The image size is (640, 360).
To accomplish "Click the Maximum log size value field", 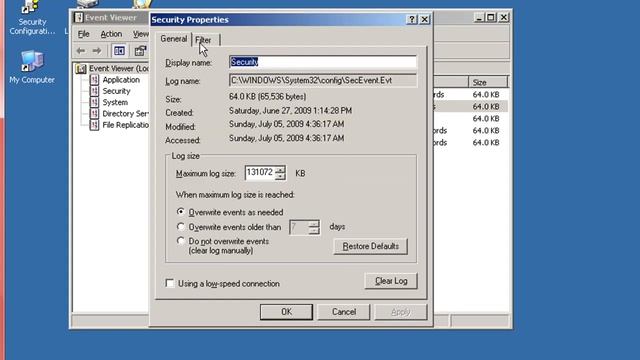I will tap(260, 173).
